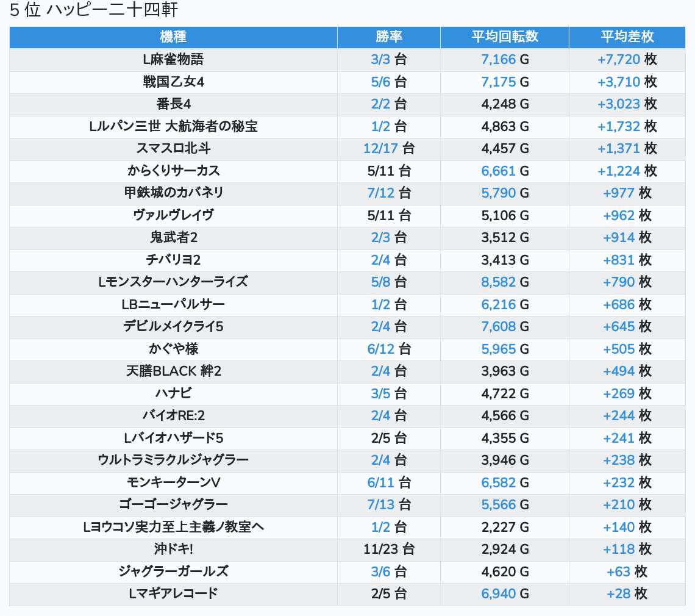
Task: Click the +28 枚 average difference value
Action: 627,594
